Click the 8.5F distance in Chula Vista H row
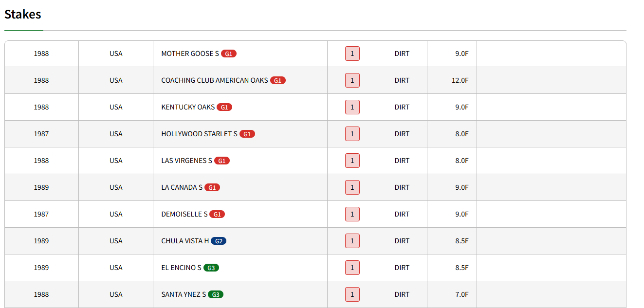Image resolution: width=644 pixels, height=308 pixels. [462, 241]
